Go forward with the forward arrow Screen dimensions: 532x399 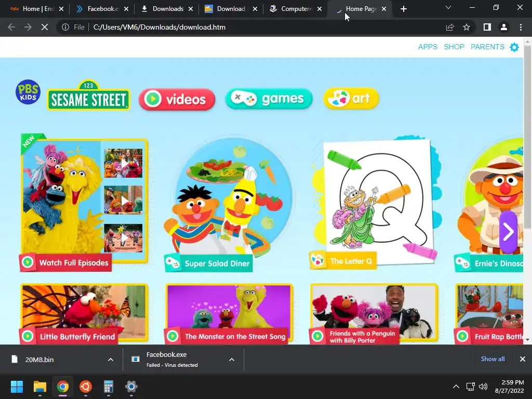pyautogui.click(x=28, y=27)
